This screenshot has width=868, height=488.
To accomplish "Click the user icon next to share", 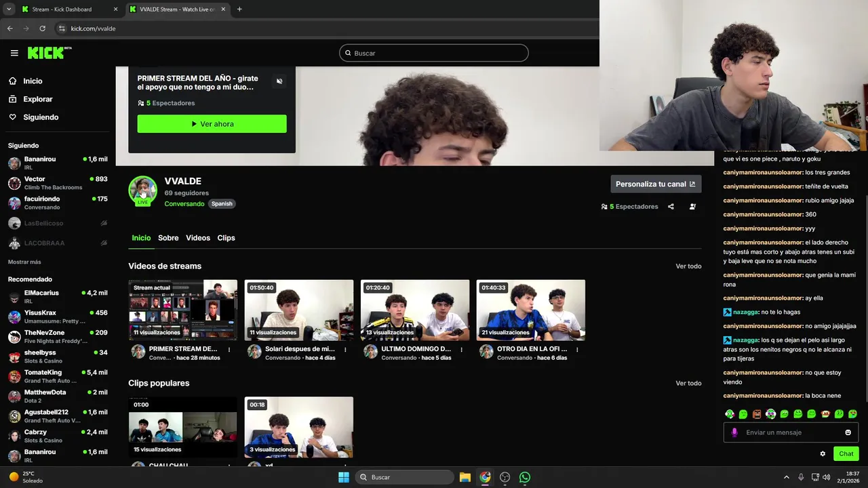I will pos(692,207).
